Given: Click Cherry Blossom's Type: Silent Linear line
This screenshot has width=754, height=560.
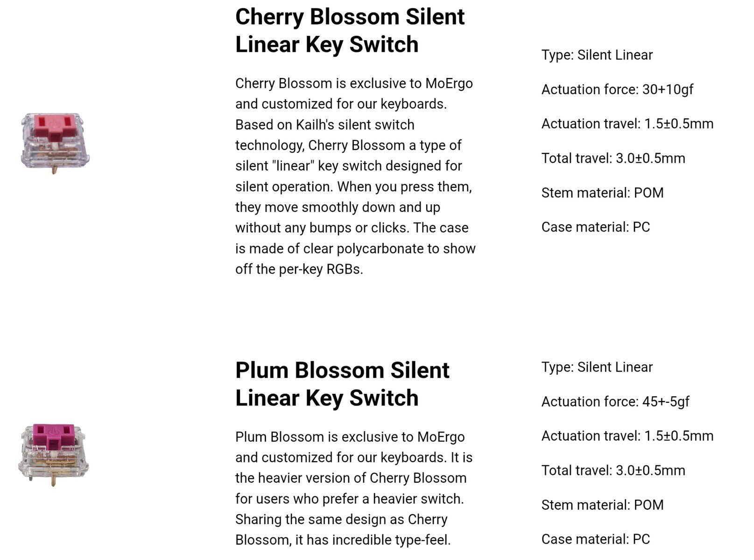Looking at the screenshot, I should (597, 55).
